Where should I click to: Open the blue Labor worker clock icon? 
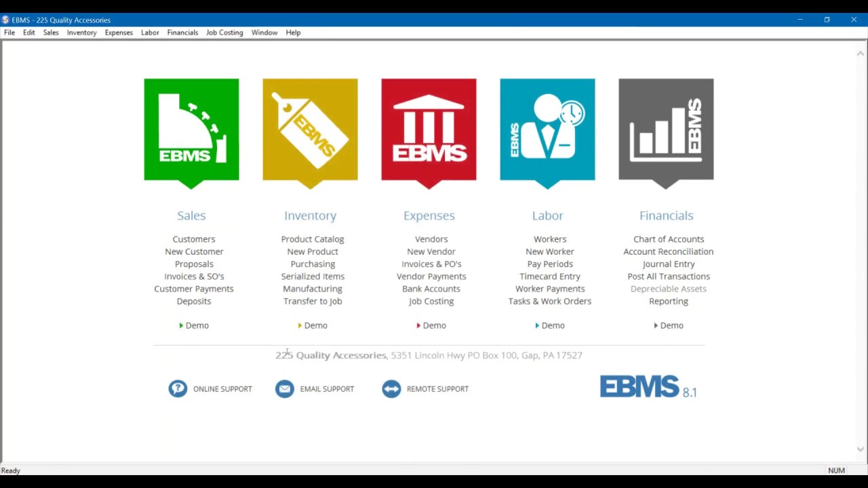(547, 133)
